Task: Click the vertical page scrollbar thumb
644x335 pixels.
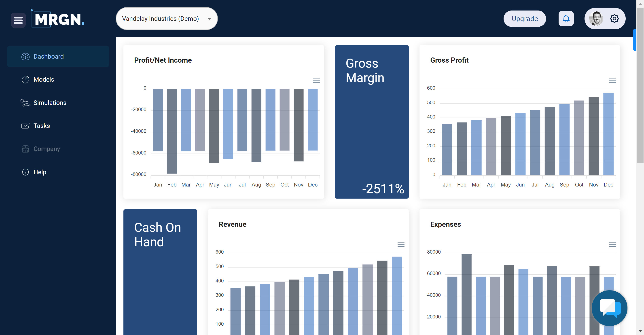Action: point(640,85)
